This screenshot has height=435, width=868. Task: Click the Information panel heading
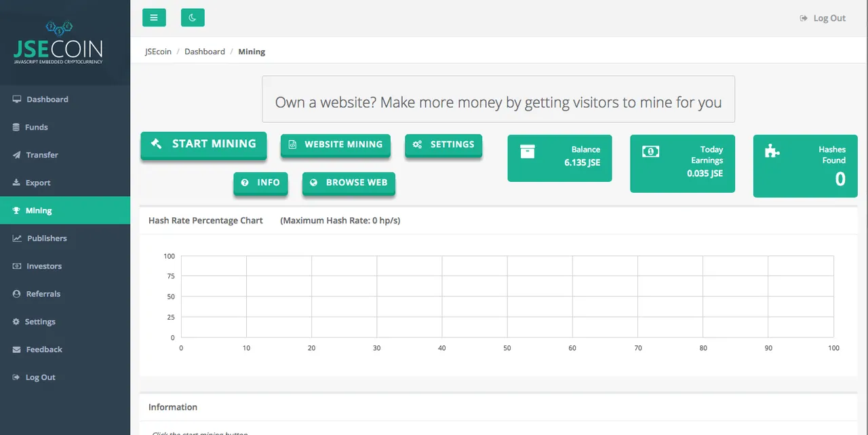tap(173, 407)
